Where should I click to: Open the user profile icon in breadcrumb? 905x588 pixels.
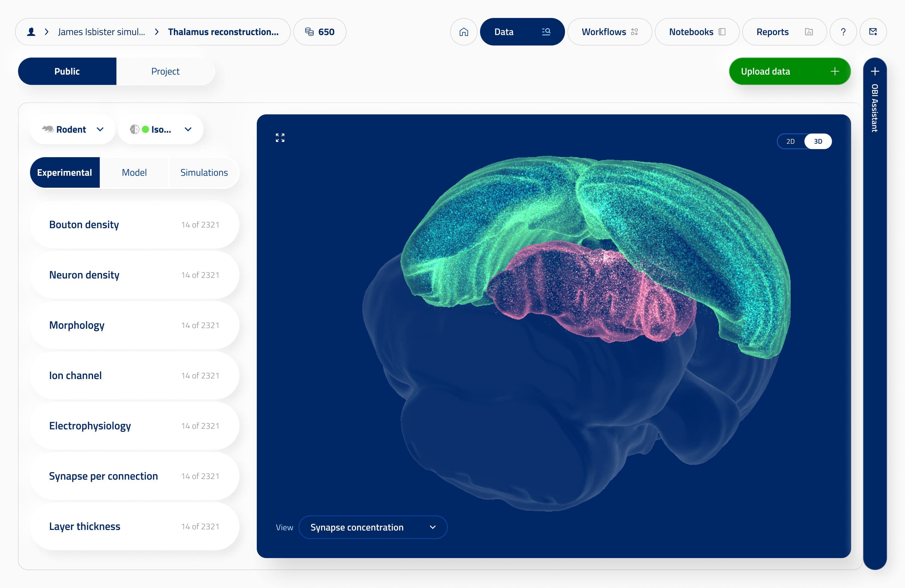[x=31, y=32]
